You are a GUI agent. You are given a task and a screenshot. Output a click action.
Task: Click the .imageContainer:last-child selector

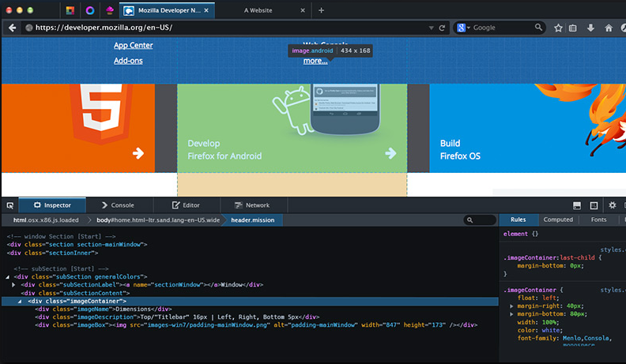549,257
